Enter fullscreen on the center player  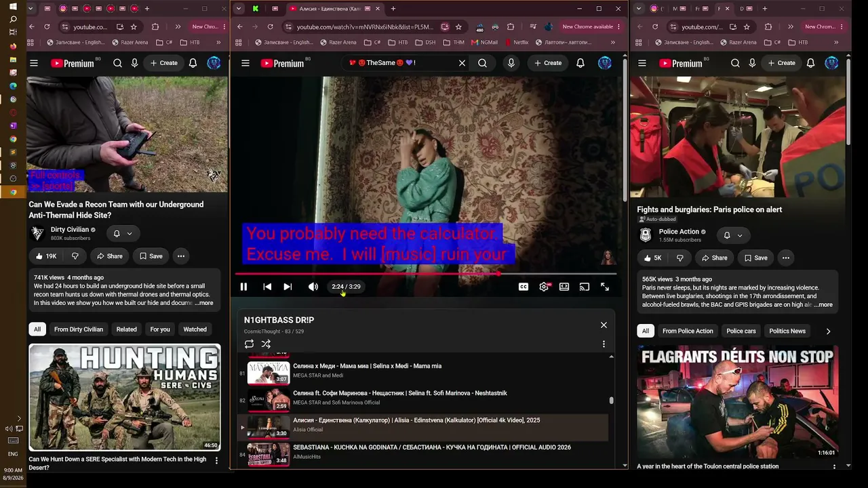point(605,287)
